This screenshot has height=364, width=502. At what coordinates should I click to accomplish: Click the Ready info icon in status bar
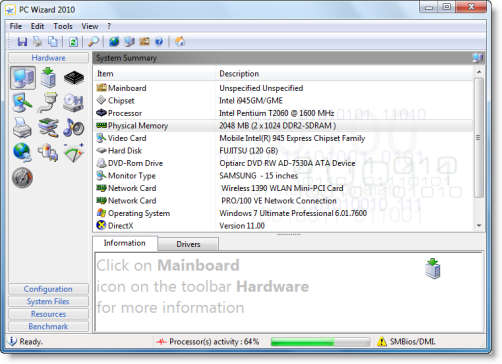click(x=12, y=341)
